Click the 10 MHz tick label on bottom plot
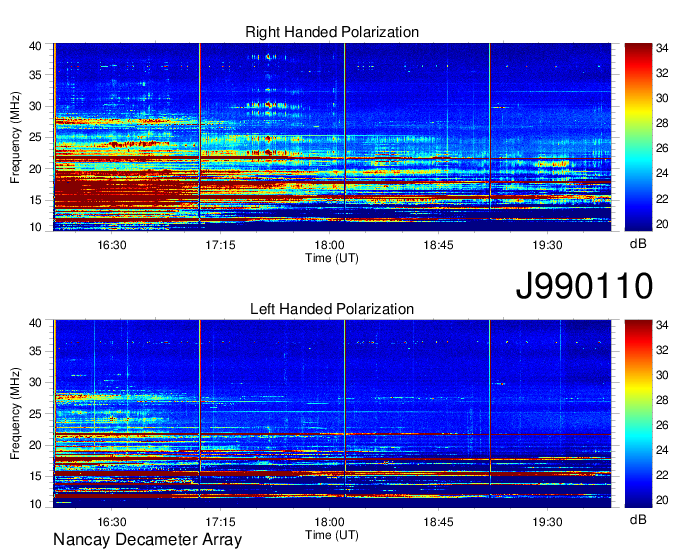 (35, 504)
